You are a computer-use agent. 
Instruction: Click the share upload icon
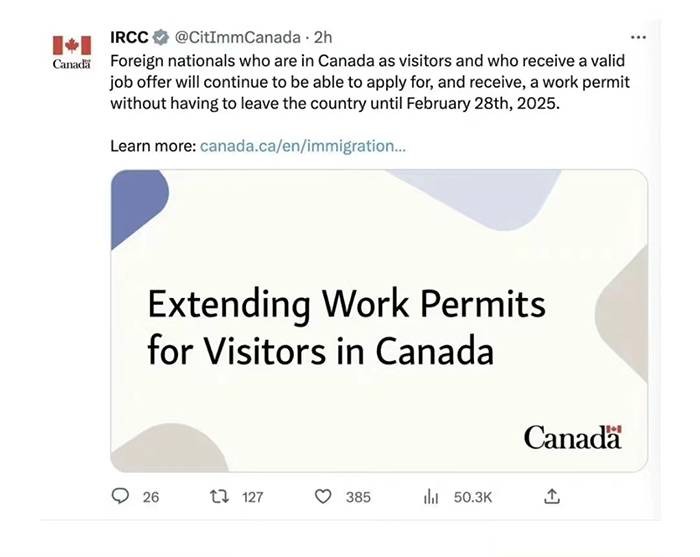tap(552, 496)
